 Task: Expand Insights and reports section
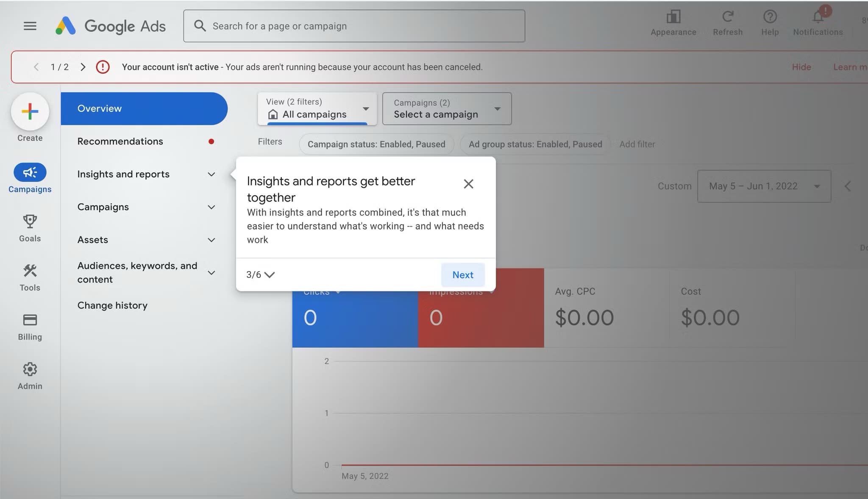pos(211,175)
